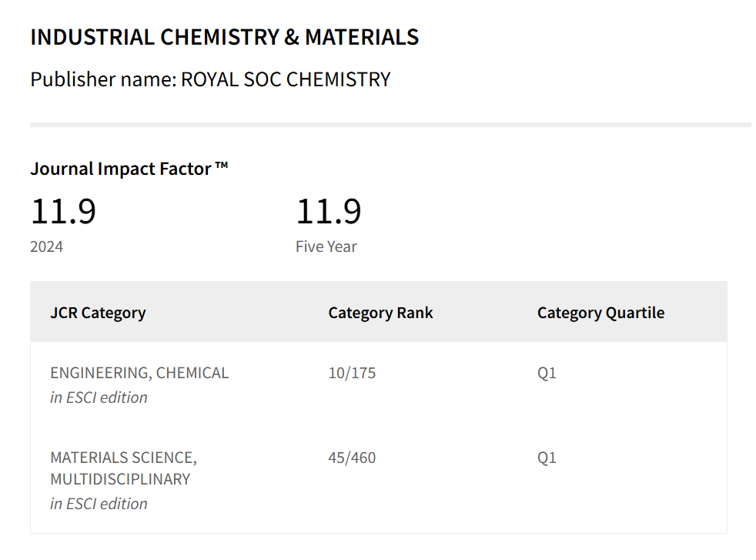This screenshot has width=756, height=560.
Task: Click the trademark symbol after Impact Factor
Action: (222, 166)
